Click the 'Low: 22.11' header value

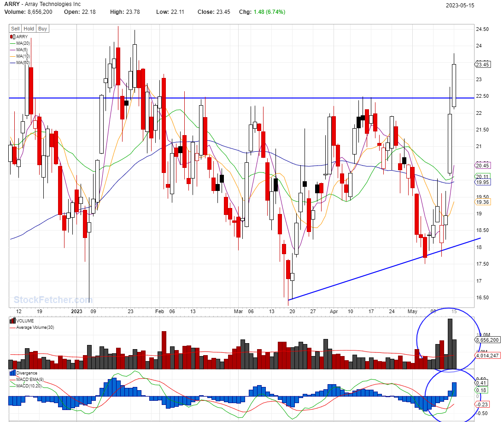point(170,12)
